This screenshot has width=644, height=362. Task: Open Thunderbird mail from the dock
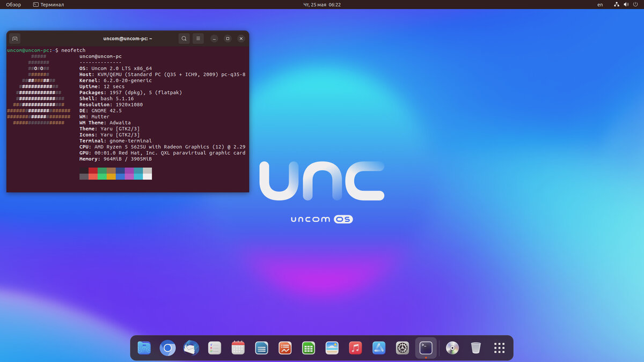coord(191,348)
